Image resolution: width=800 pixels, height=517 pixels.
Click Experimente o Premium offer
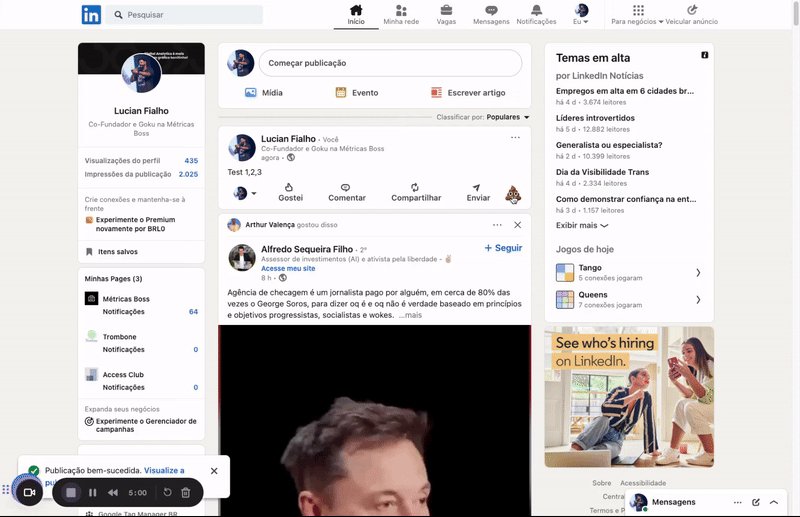tap(135, 224)
